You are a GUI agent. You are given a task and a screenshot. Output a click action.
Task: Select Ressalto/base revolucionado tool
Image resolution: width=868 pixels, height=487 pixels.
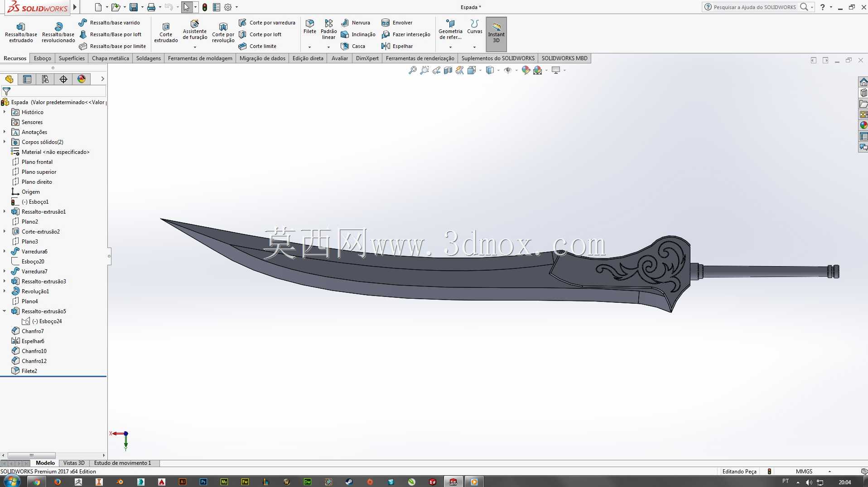coord(58,32)
